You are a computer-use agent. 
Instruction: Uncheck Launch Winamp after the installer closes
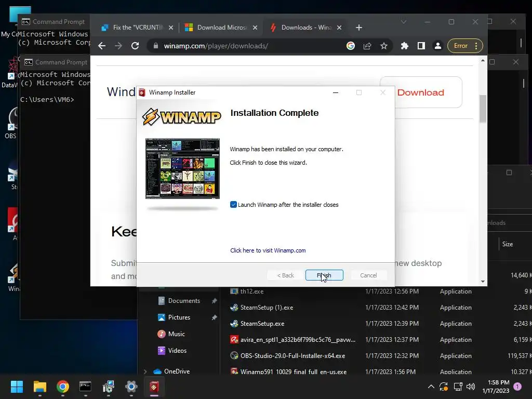[233, 205]
